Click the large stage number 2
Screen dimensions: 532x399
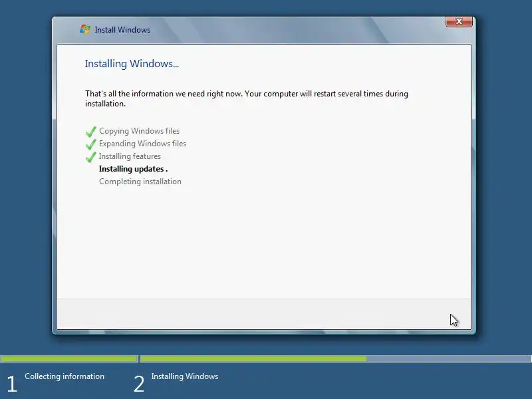139,384
